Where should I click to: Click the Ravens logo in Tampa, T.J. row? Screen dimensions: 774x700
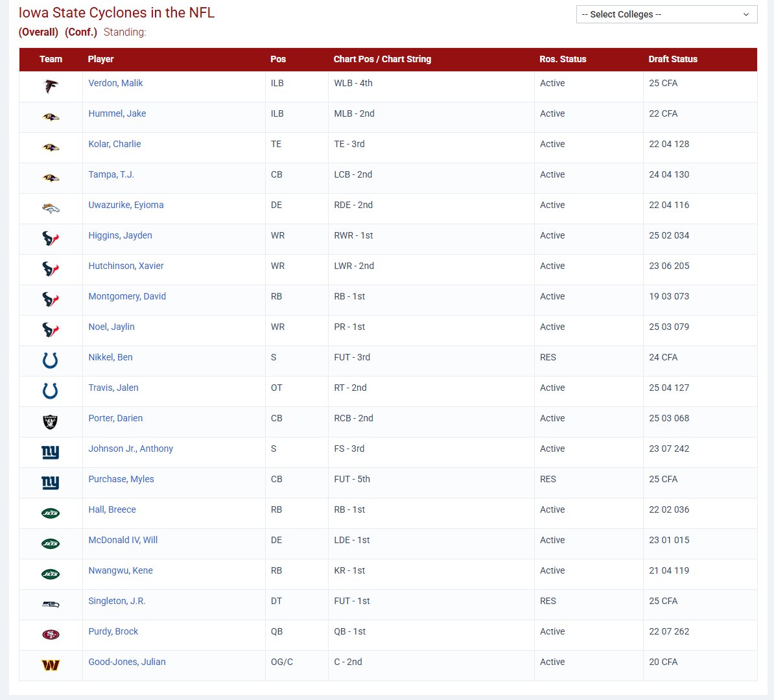pos(51,178)
